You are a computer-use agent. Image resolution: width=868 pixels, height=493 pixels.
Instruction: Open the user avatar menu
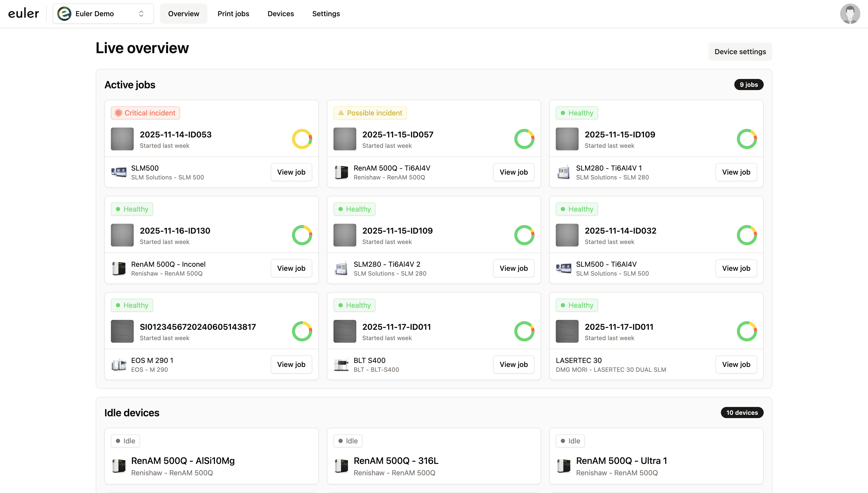coord(850,14)
